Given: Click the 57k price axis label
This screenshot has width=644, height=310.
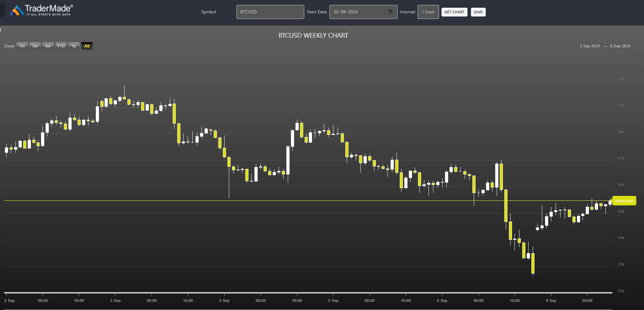Looking at the screenshot, I should point(621,159).
